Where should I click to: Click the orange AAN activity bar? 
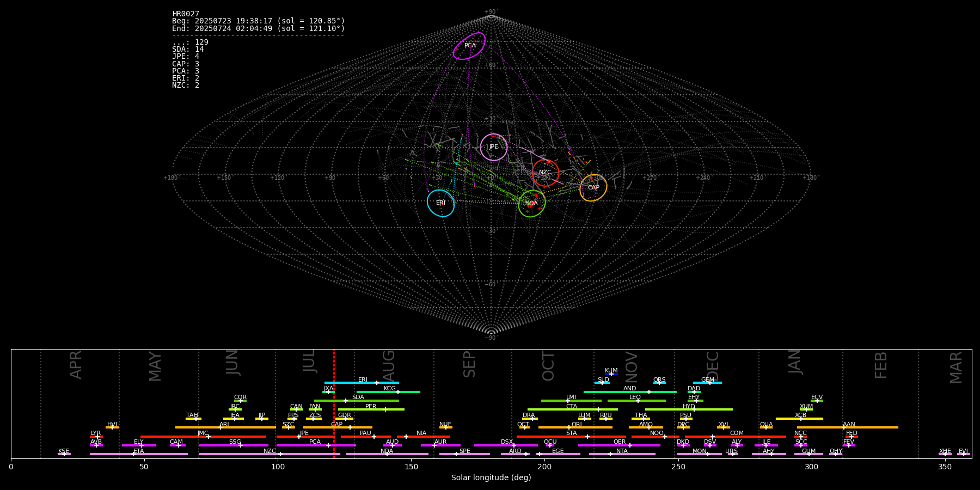click(x=848, y=427)
